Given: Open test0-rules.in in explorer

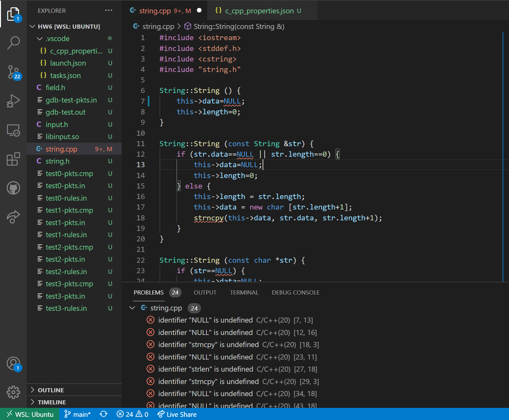Looking at the screenshot, I should 74,198.
